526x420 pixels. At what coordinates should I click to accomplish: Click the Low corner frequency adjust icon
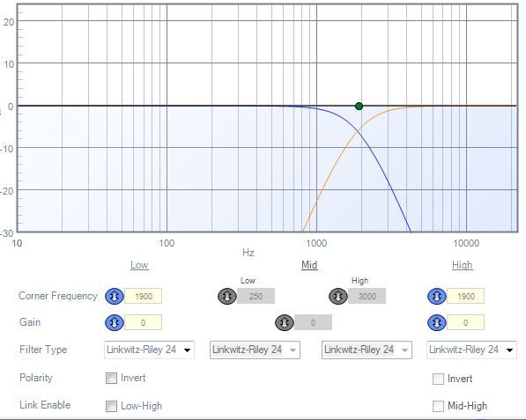(x=115, y=297)
